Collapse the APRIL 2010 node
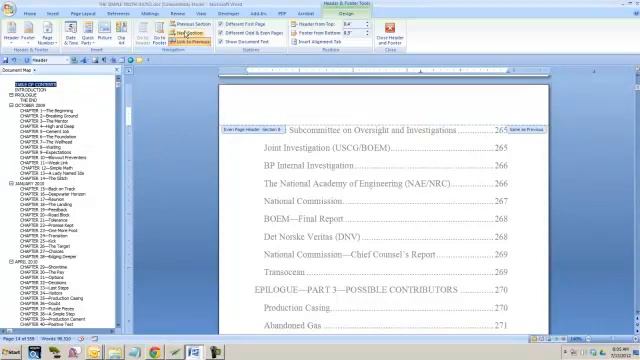 click(11, 262)
